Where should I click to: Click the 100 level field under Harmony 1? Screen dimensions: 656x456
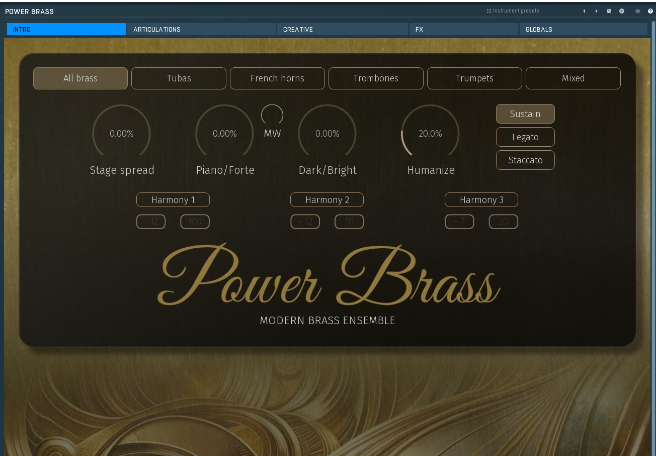pos(195,221)
